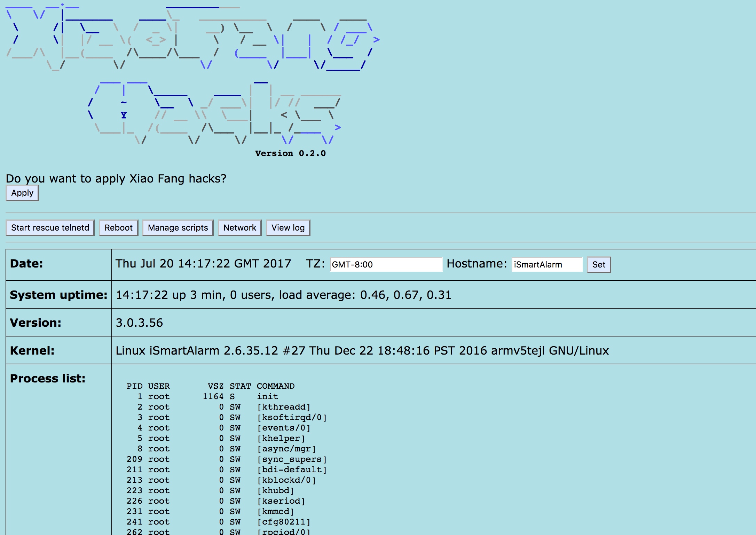The width and height of the screenshot is (756, 535).
Task: Click the [kseriod] process row
Action: 216,501
